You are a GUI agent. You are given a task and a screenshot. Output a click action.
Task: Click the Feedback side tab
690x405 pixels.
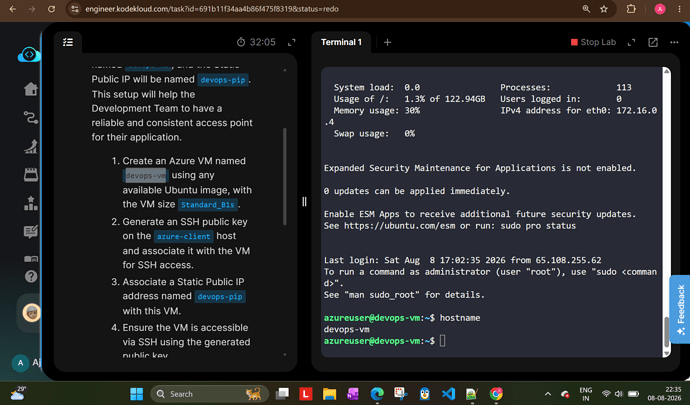[x=680, y=309]
